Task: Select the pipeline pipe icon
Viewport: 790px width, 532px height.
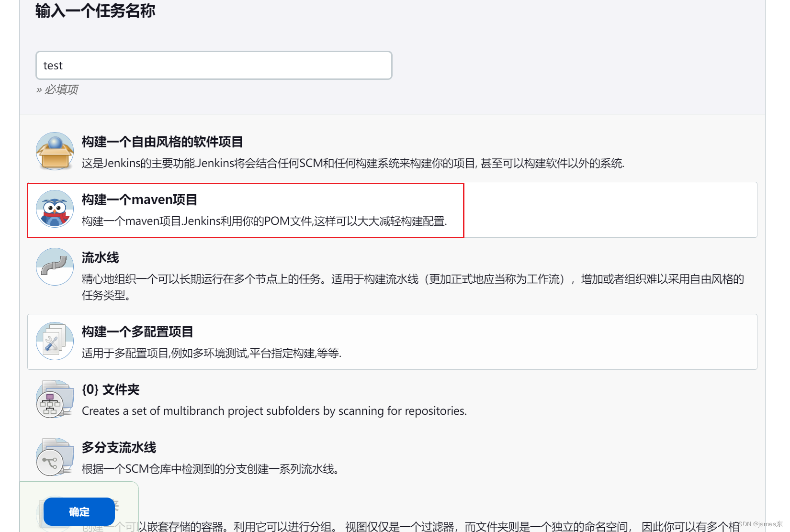Action: coord(55,267)
